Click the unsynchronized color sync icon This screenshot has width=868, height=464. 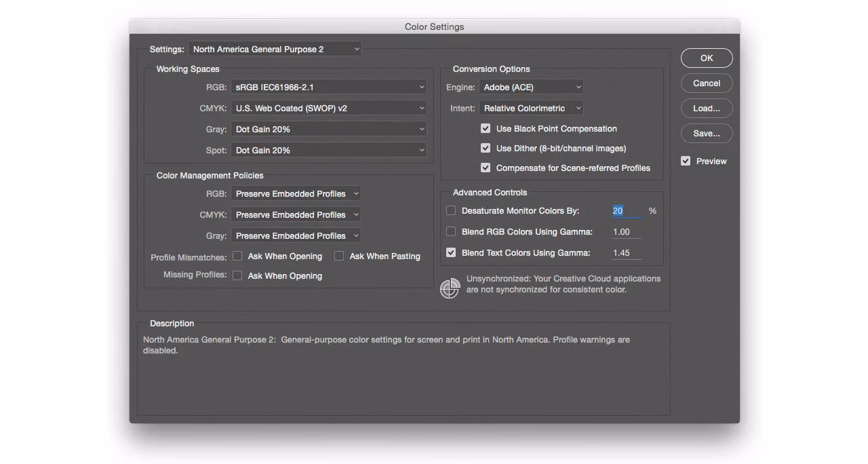click(x=450, y=288)
